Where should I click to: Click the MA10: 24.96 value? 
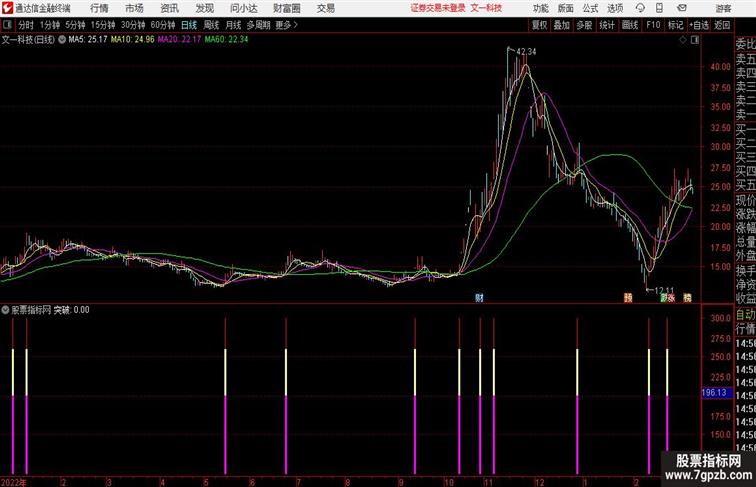(x=133, y=40)
